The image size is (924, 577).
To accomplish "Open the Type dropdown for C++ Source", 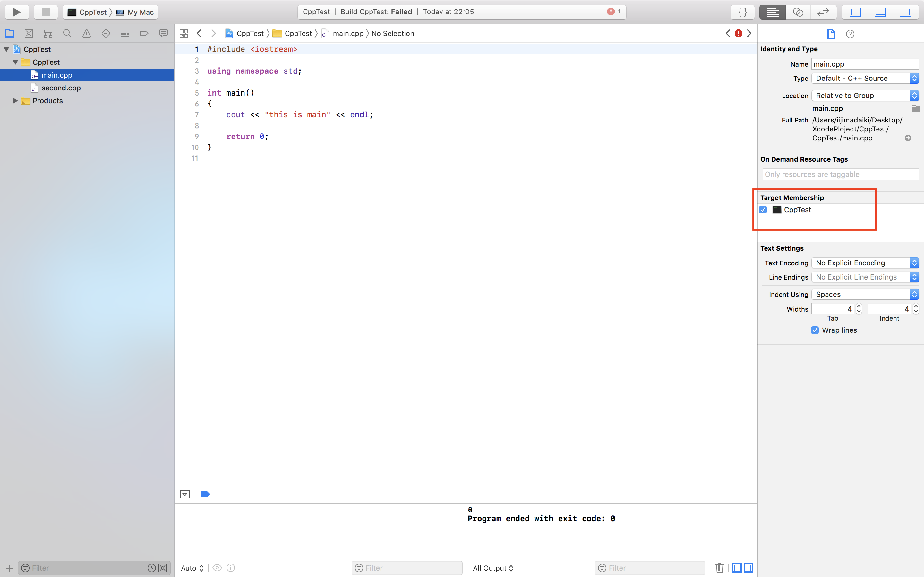I will coord(865,78).
